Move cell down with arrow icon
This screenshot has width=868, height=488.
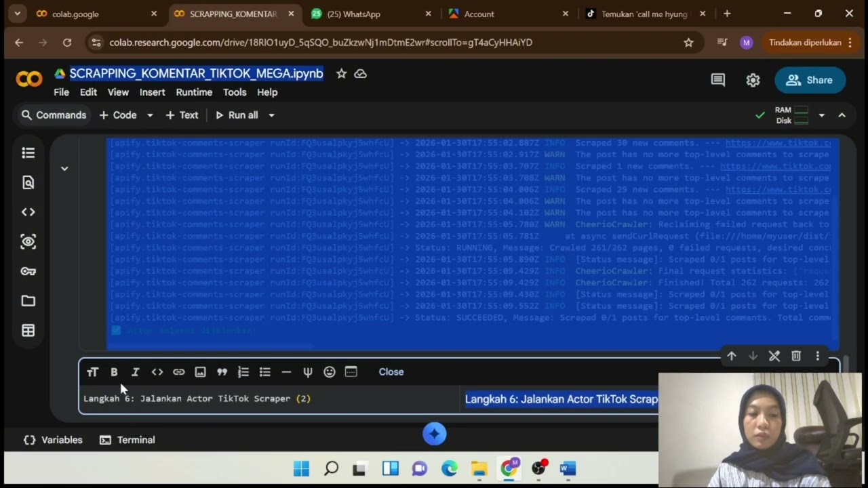pyautogui.click(x=753, y=356)
